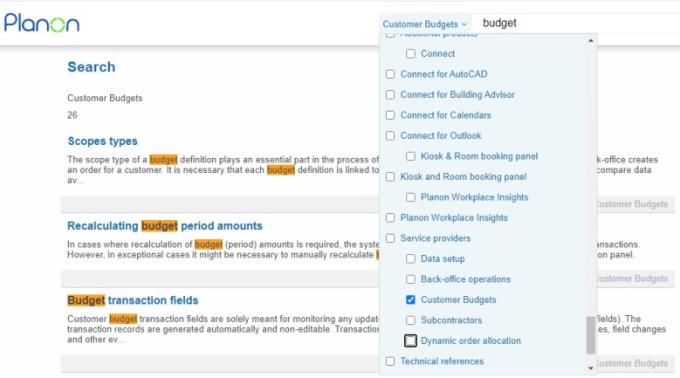Click the filter list scroll-down arrow
This screenshot has height=378, width=680.
(x=591, y=368)
